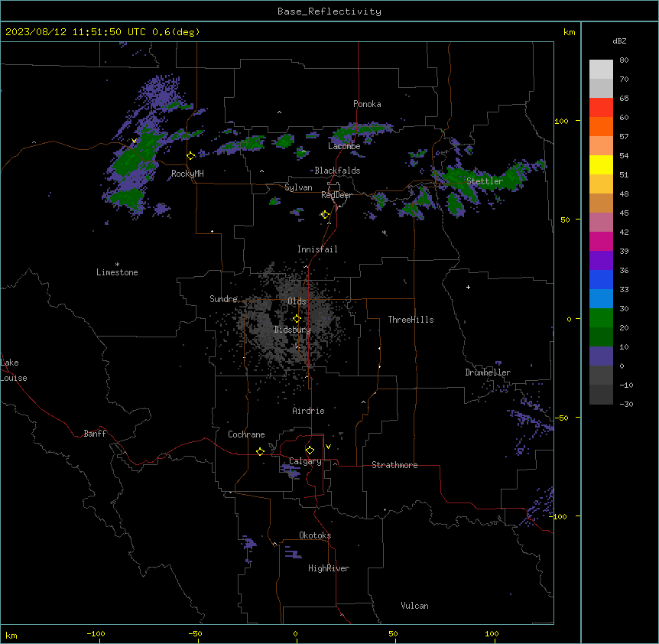Select the orange 60-57 dBZ legend swatch
Image resolution: width=659 pixels, height=644 pixels.
(x=601, y=126)
